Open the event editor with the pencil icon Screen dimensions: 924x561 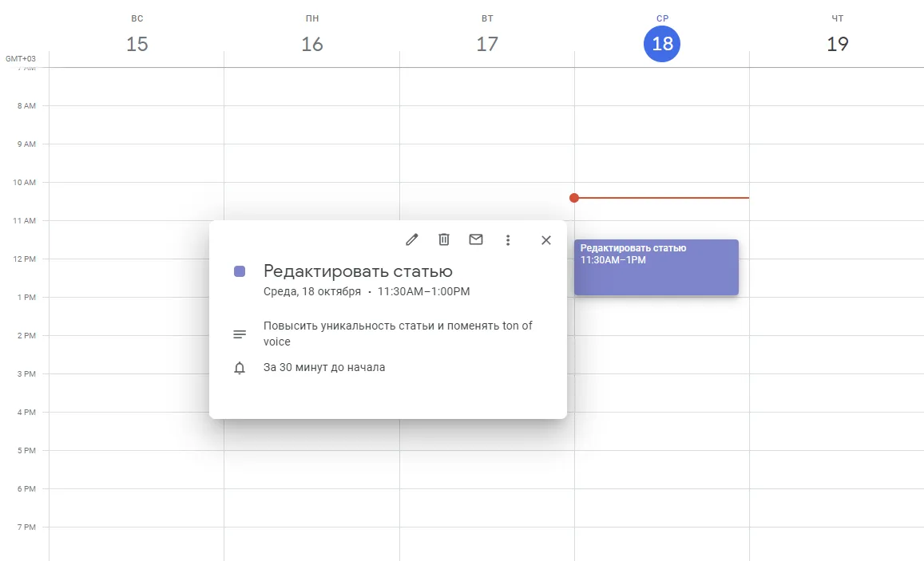pos(411,239)
